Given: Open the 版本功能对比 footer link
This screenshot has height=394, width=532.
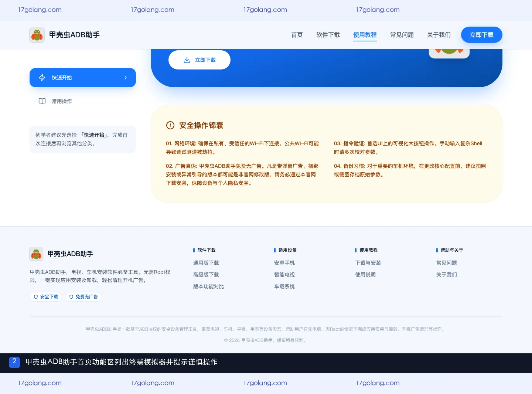Looking at the screenshot, I should [x=209, y=286].
